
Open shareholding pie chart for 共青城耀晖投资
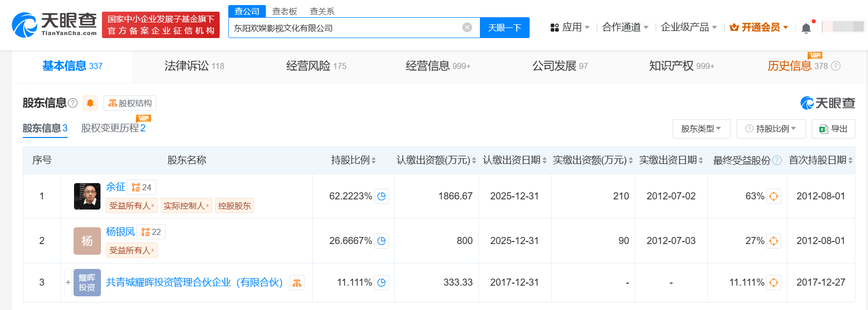pos(382,282)
